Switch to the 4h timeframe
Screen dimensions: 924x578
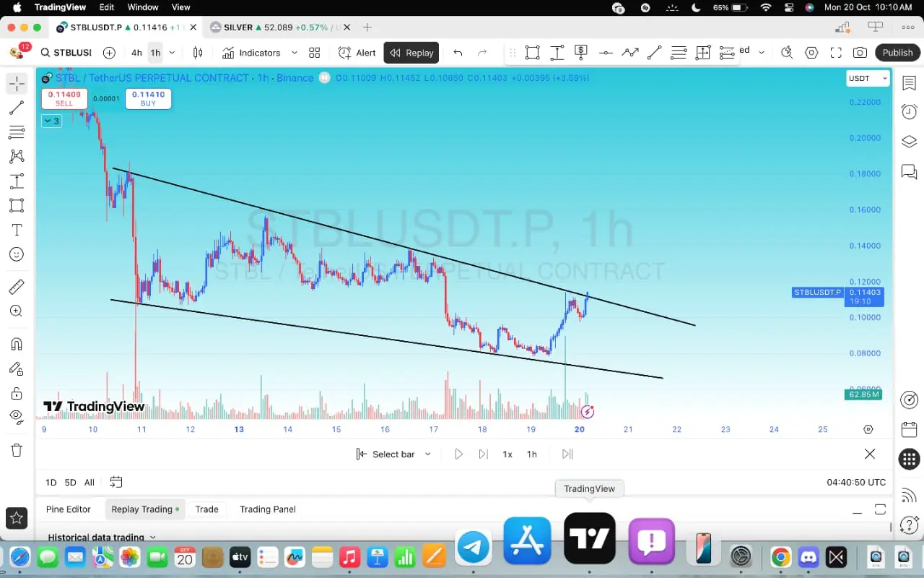pos(136,53)
